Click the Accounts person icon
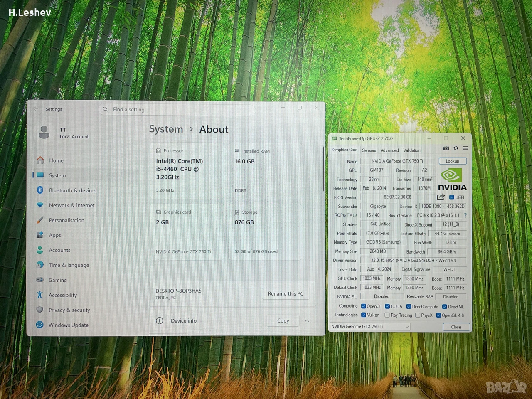532x399 pixels. point(40,250)
